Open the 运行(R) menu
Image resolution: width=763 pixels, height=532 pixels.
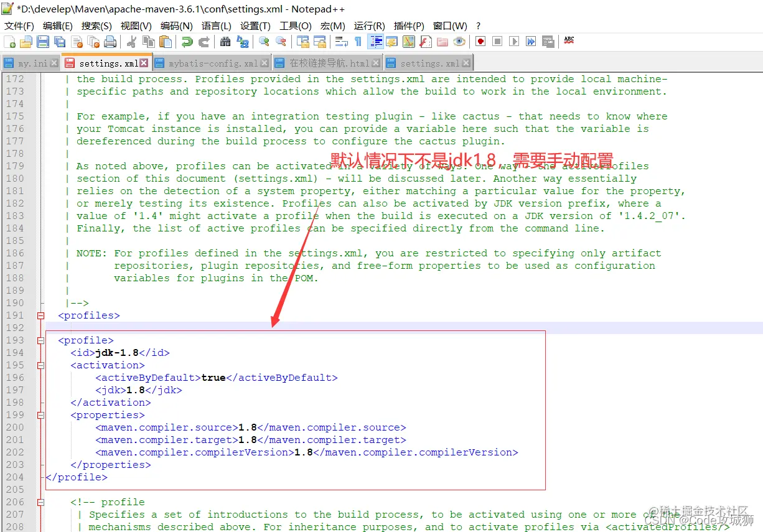coord(370,26)
